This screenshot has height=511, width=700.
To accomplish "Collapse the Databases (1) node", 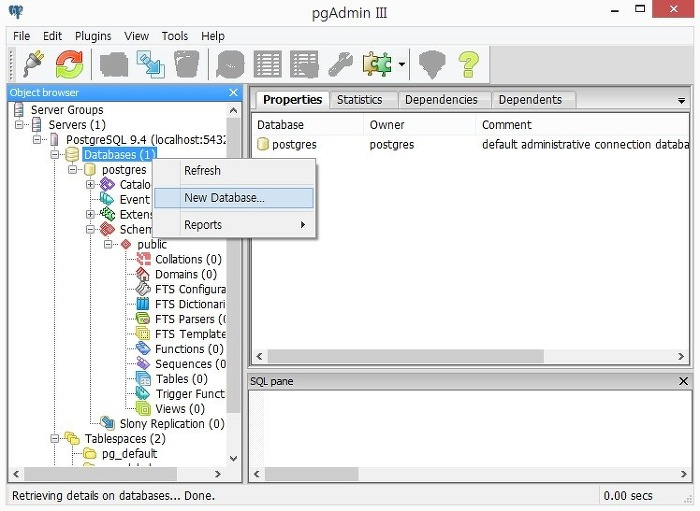I will pos(54,155).
